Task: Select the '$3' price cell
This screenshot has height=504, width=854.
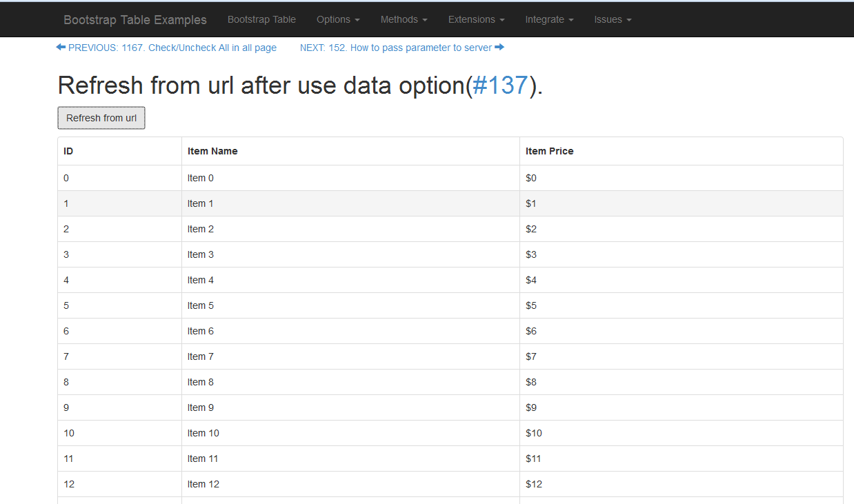Action: pyautogui.click(x=682, y=254)
